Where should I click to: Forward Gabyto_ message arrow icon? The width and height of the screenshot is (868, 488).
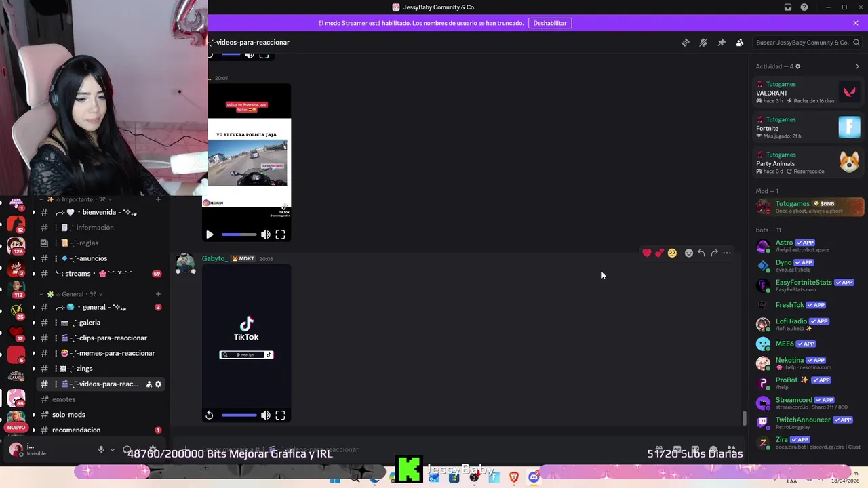714,253
